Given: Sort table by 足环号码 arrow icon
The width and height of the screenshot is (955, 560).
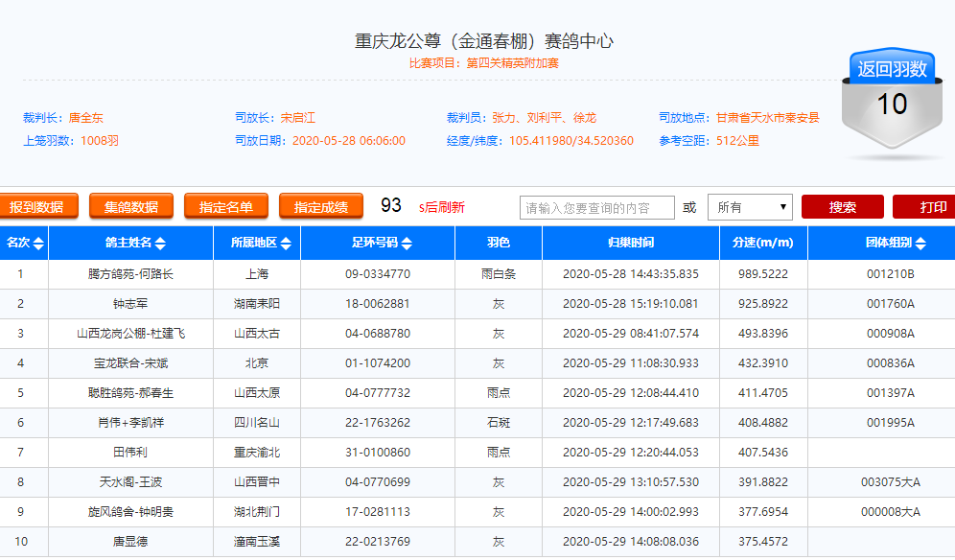Looking at the screenshot, I should pyautogui.click(x=407, y=244).
